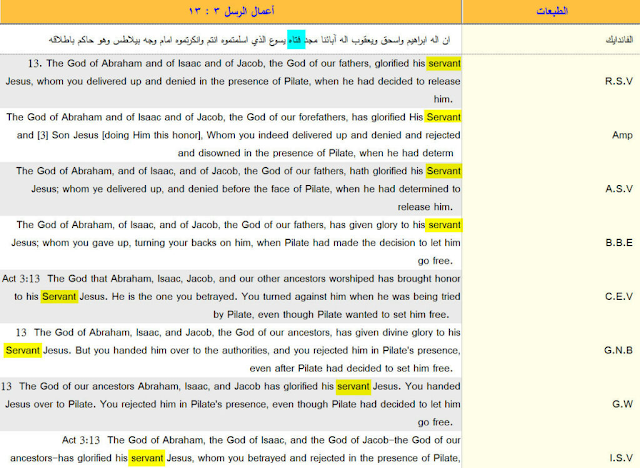
Task: Click 'release him.' line in the A.S.V verse
Action: (425, 207)
